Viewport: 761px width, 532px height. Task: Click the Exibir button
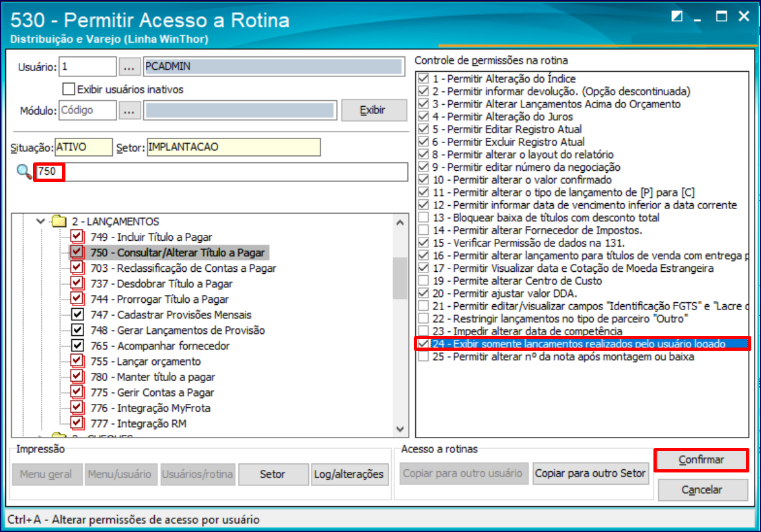[x=374, y=111]
